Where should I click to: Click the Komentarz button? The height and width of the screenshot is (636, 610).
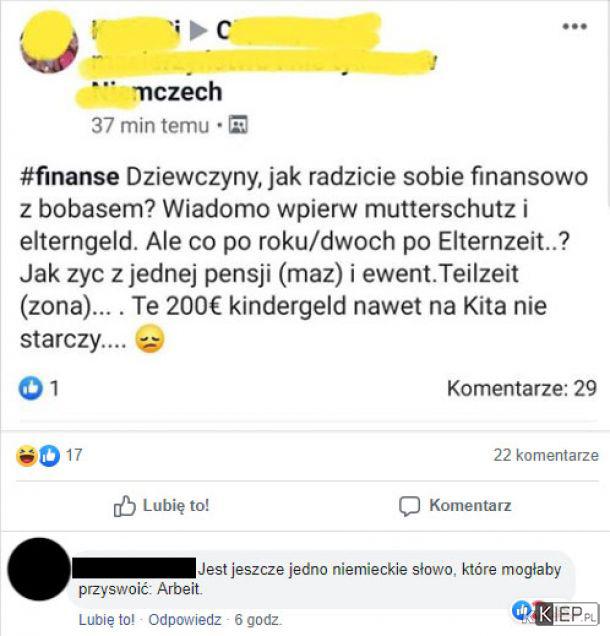(455, 506)
